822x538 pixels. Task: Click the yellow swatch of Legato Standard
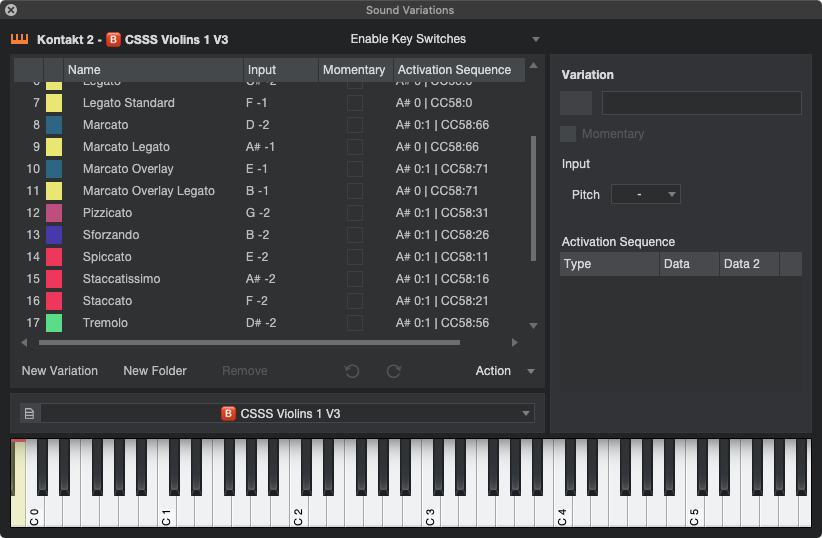coord(54,103)
